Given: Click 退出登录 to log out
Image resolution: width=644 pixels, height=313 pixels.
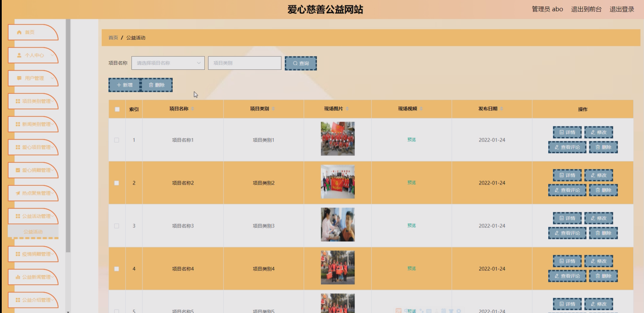Looking at the screenshot, I should 622,9.
